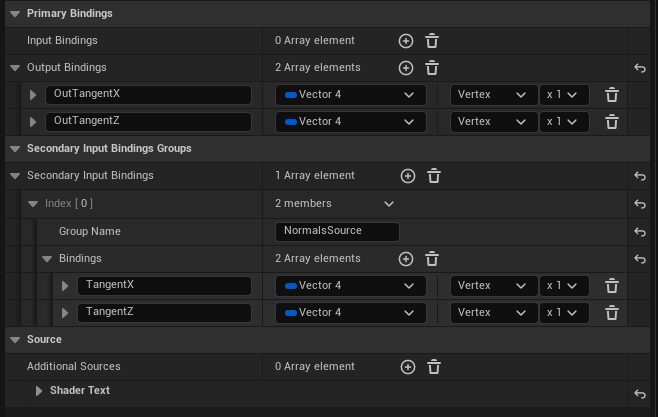Expand the Shader Text section
Image resolution: width=658 pixels, height=417 pixels.
pyautogui.click(x=39, y=391)
